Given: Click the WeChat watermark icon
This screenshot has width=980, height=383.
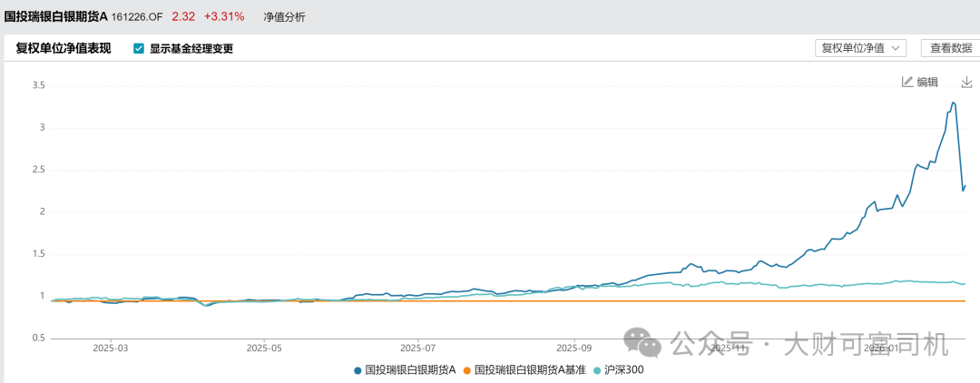Looking at the screenshot, I should coord(647,344).
